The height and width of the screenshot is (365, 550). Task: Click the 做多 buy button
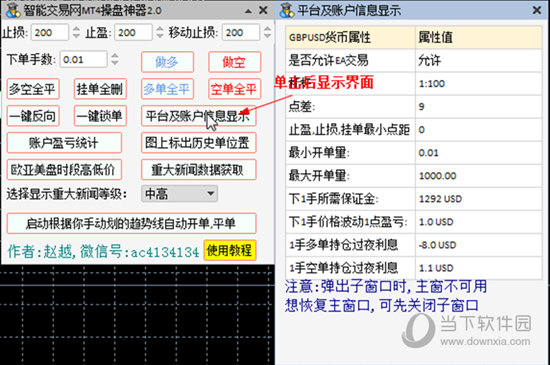pyautogui.click(x=167, y=62)
